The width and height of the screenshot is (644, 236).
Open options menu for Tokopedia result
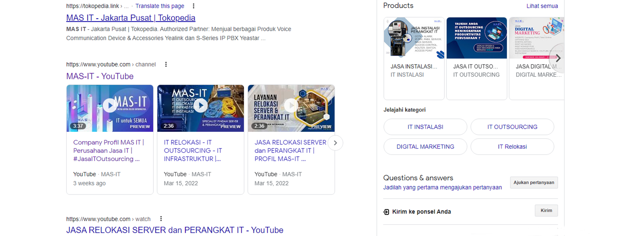[194, 6]
